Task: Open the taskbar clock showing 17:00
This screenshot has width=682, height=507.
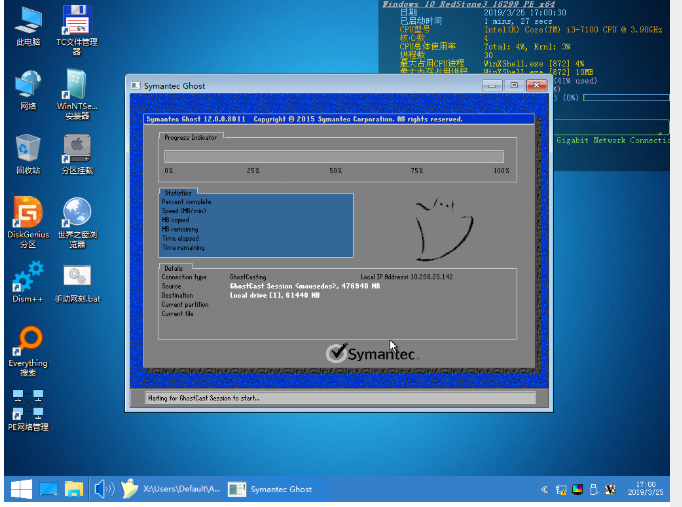Action: [x=645, y=488]
